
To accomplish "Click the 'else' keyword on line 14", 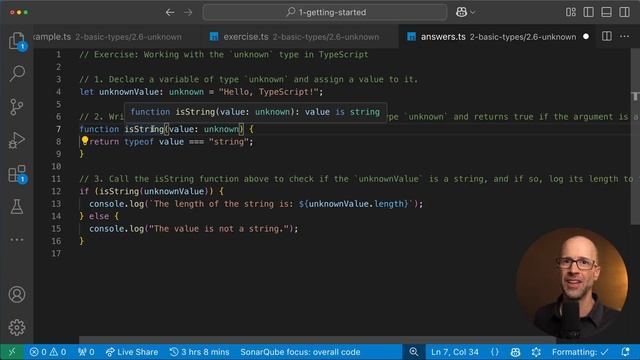I will 99,216.
